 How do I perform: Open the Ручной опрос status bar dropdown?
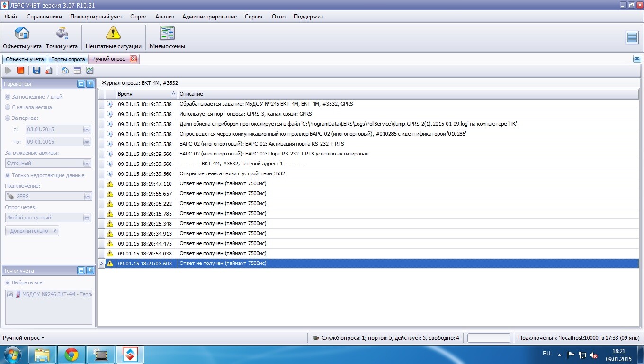[x=24, y=338]
